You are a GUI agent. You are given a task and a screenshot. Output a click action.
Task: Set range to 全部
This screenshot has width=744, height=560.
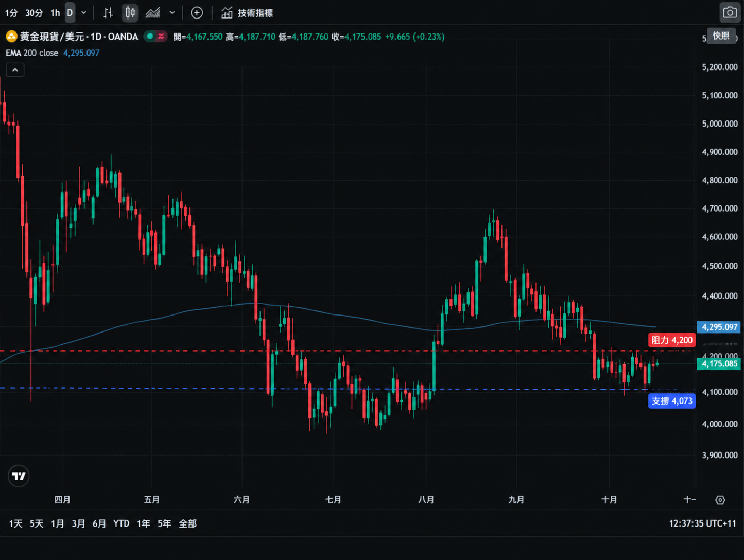point(188,523)
